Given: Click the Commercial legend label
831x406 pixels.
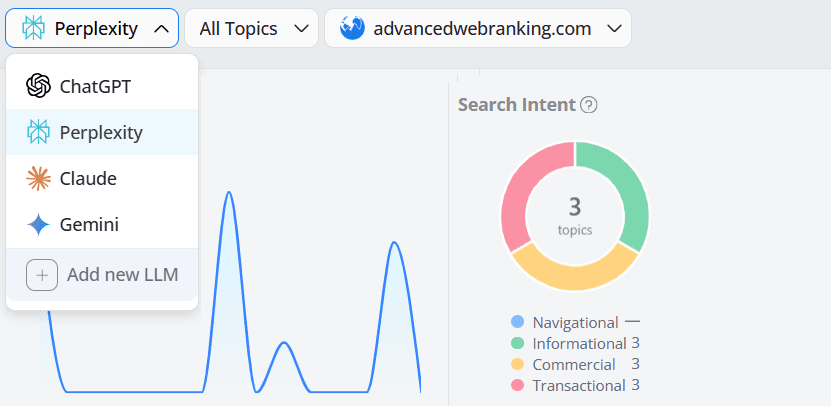Looking at the screenshot, I should coord(574,365).
